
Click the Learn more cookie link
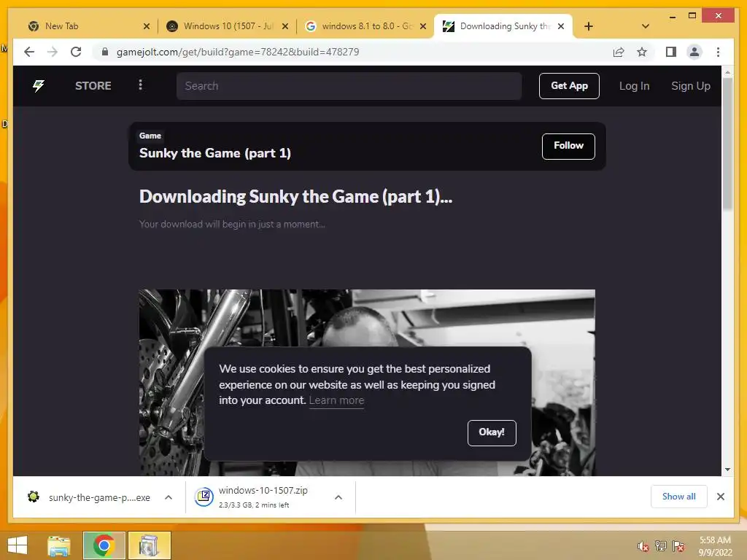(x=336, y=400)
